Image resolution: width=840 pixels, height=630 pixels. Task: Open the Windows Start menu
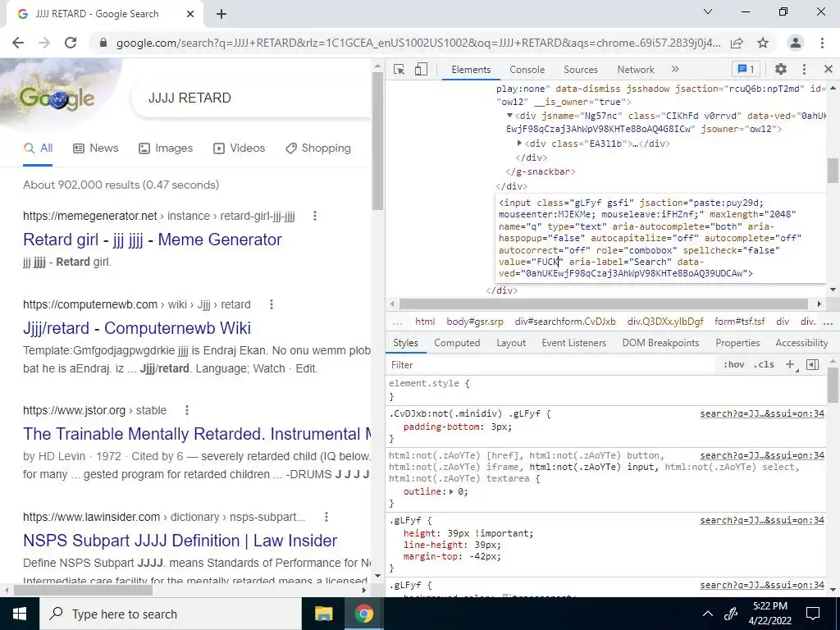pyautogui.click(x=20, y=614)
